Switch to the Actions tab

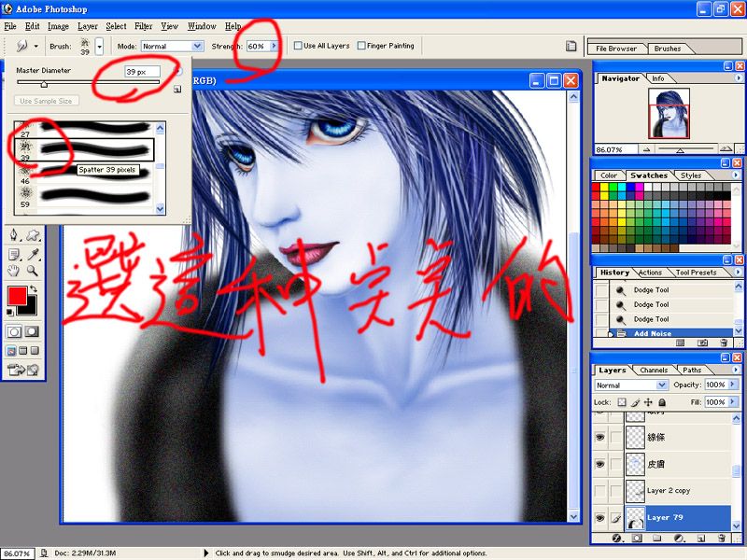(x=650, y=273)
